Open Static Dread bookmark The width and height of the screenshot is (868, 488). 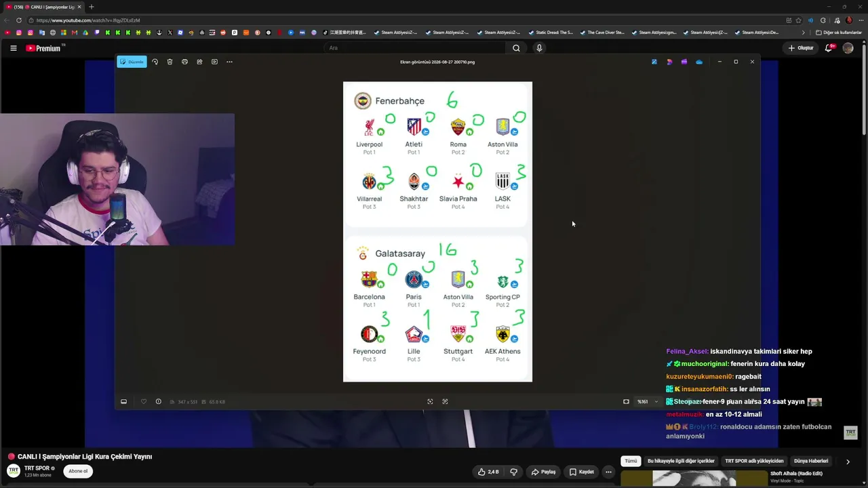pos(550,33)
